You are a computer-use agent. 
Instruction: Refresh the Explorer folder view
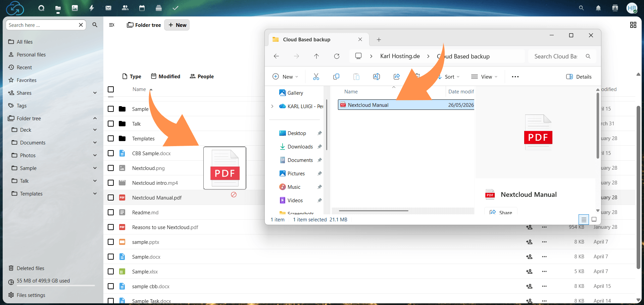point(337,56)
